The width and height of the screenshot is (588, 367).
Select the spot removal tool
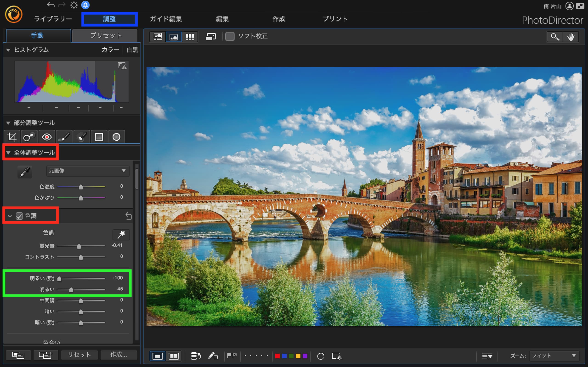(29, 137)
